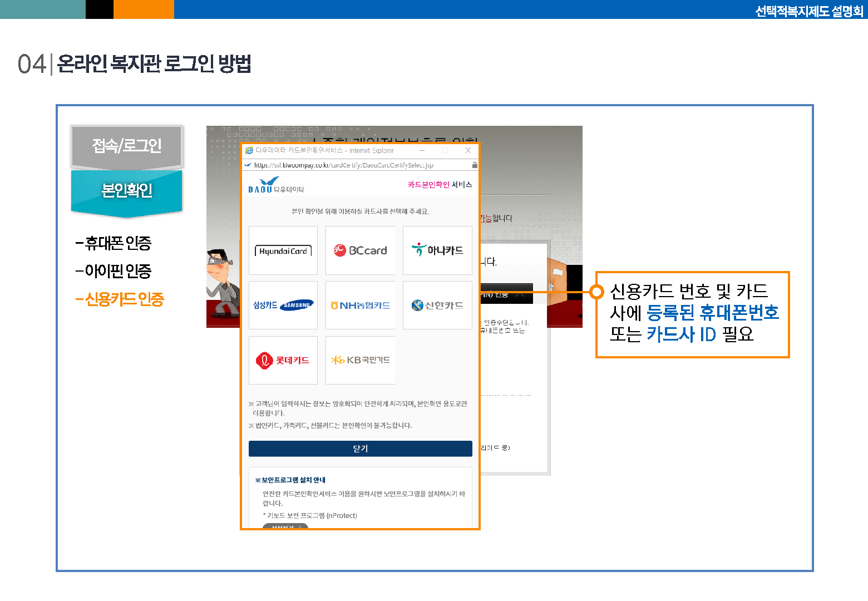Pick the 롯데카드 card company
This screenshot has height=601, width=868.
pyautogui.click(x=283, y=360)
